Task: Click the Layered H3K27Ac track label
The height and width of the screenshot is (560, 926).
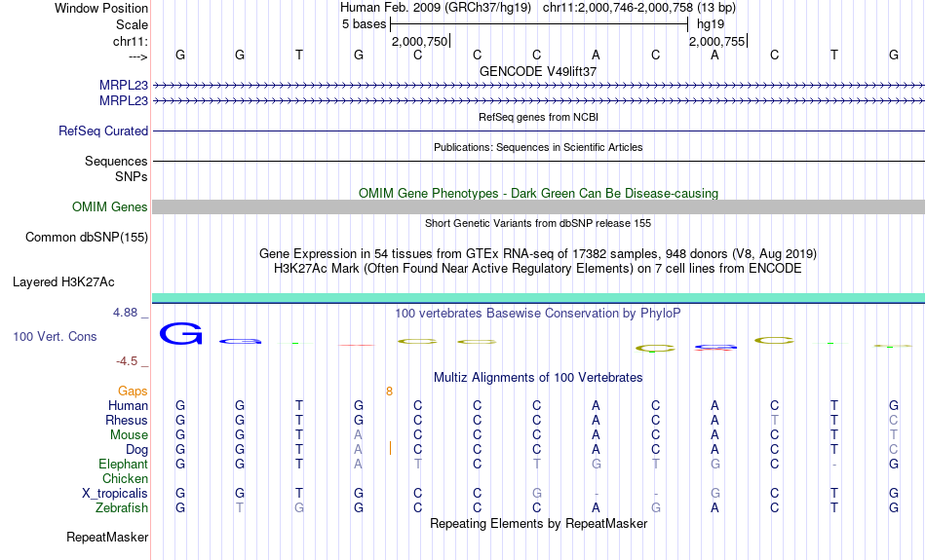Action: point(63,282)
